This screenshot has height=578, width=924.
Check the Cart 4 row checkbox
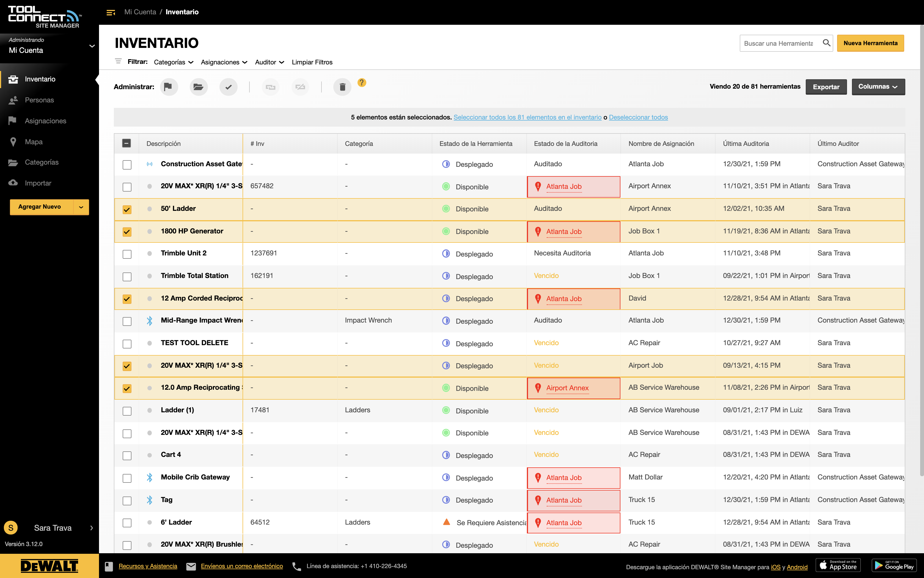[x=127, y=456]
